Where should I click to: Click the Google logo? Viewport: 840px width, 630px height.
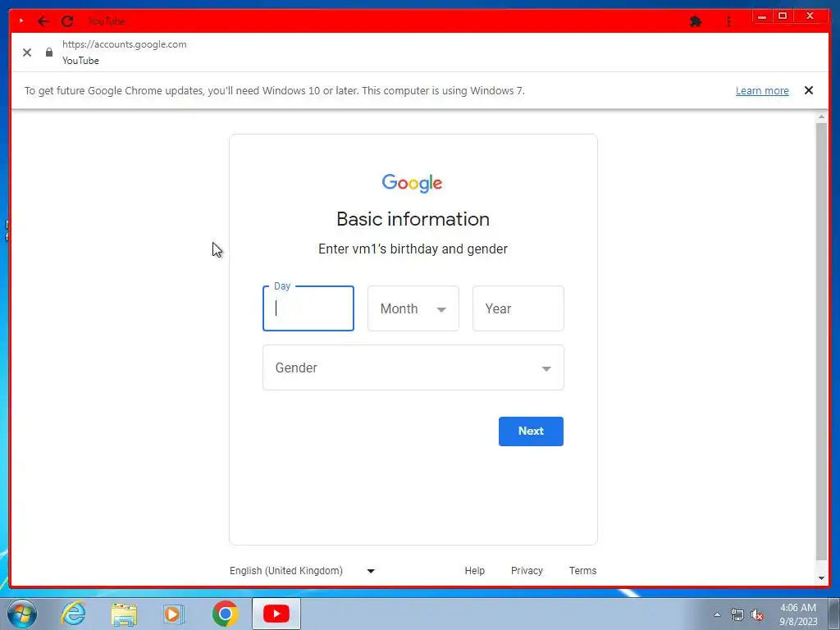click(x=412, y=183)
